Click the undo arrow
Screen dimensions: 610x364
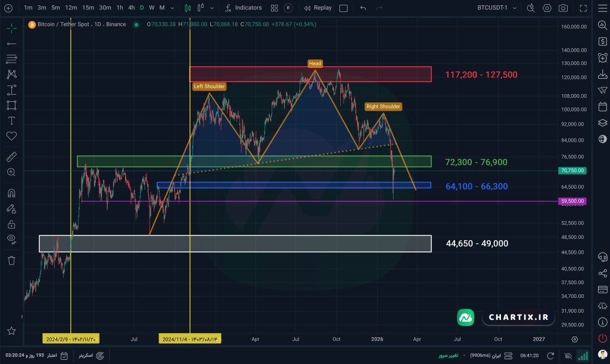pos(363,8)
